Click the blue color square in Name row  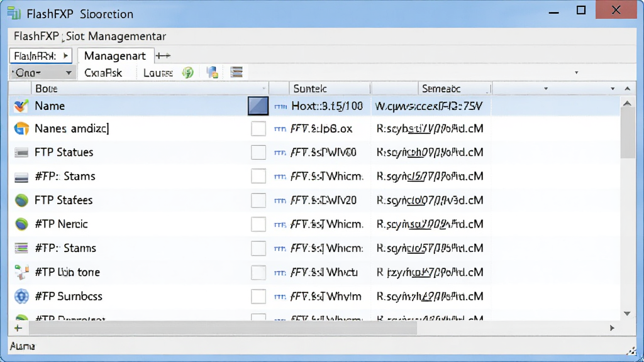(x=258, y=106)
